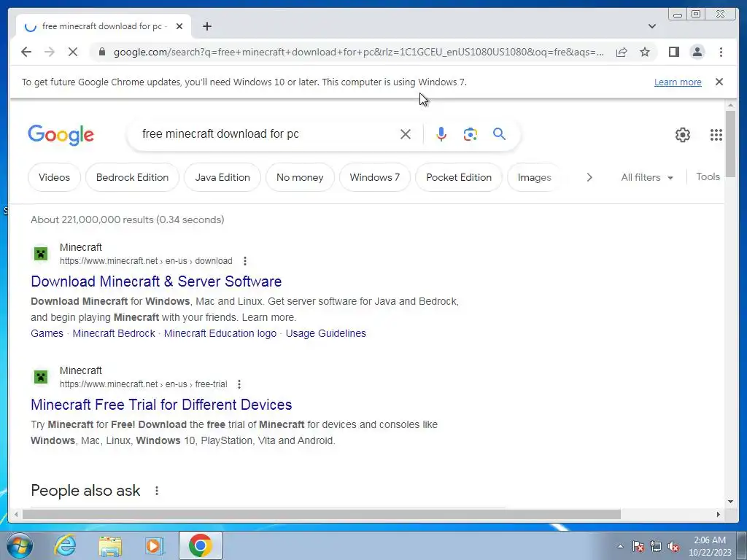Stop loading the page
747x560 pixels.
(72, 52)
